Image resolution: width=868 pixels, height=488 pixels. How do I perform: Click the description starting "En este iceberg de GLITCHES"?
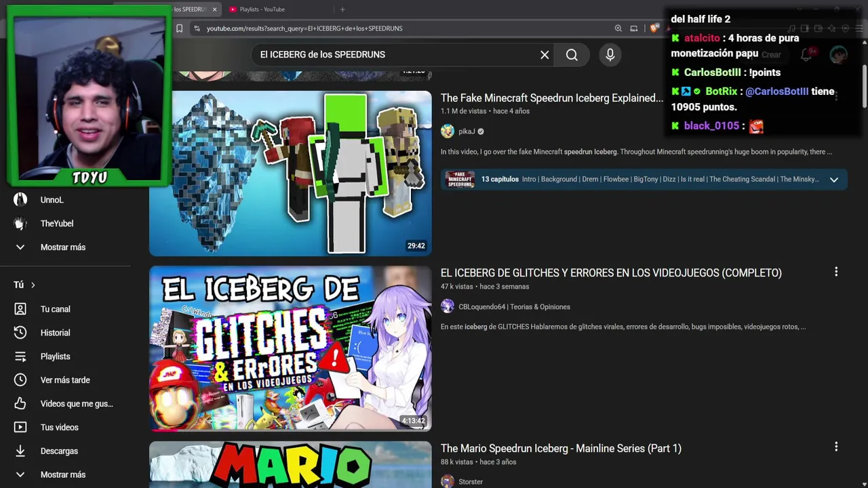tap(623, 327)
